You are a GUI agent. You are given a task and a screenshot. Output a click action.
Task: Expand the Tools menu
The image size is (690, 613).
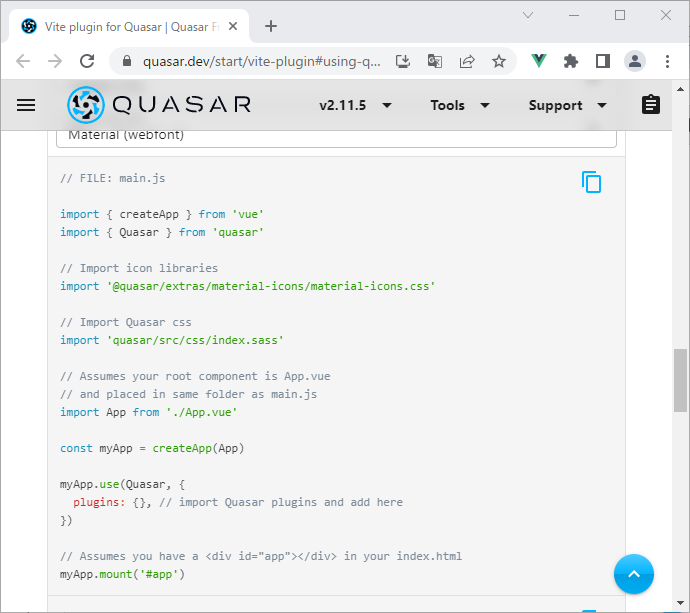click(x=460, y=105)
